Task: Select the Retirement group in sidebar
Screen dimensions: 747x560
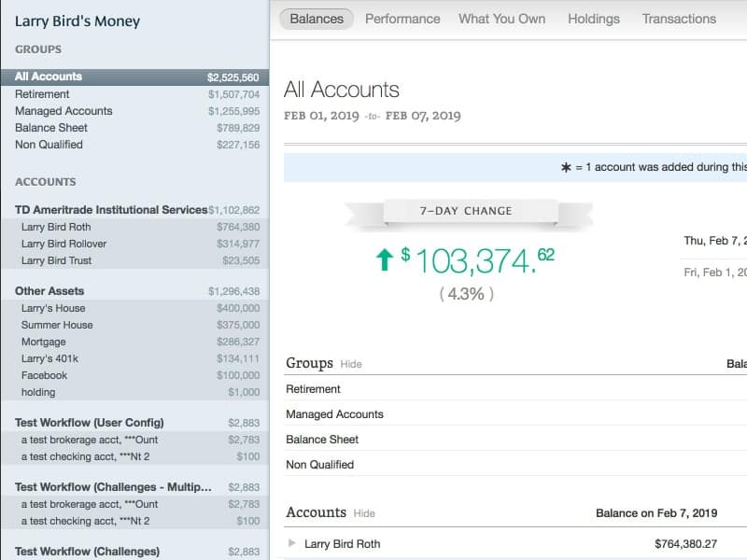Action: (x=42, y=94)
